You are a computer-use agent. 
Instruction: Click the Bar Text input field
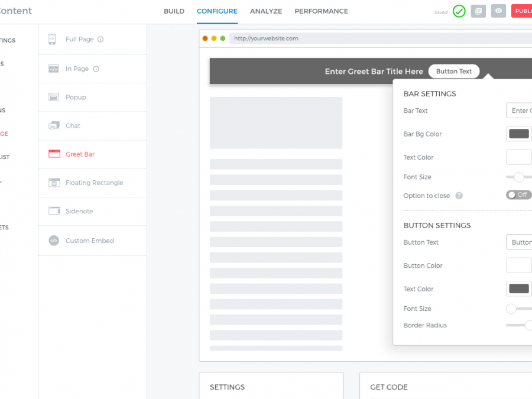click(519, 111)
